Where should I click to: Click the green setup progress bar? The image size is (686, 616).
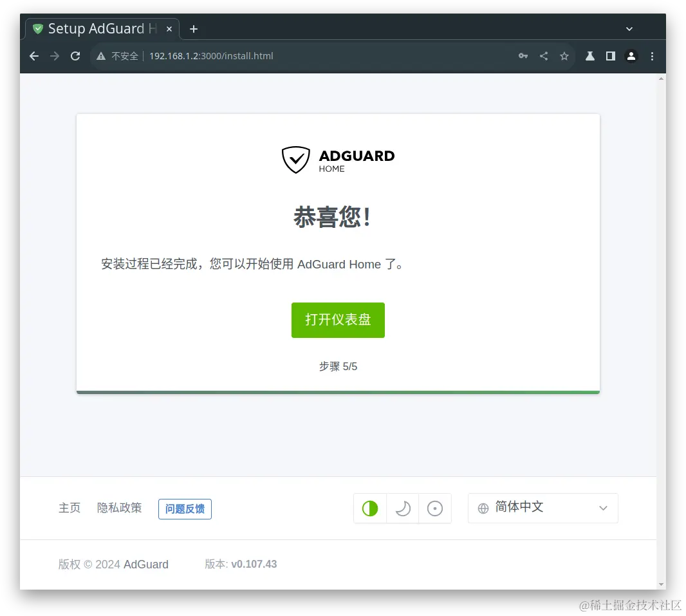coord(338,392)
